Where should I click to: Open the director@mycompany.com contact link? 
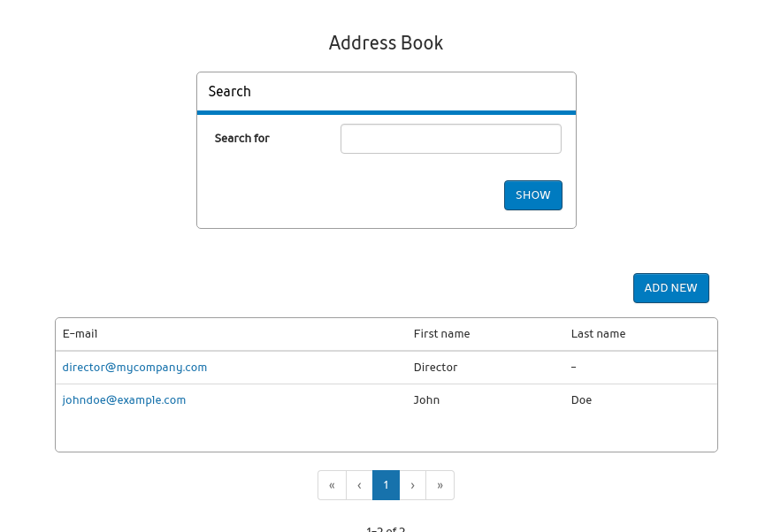(134, 368)
